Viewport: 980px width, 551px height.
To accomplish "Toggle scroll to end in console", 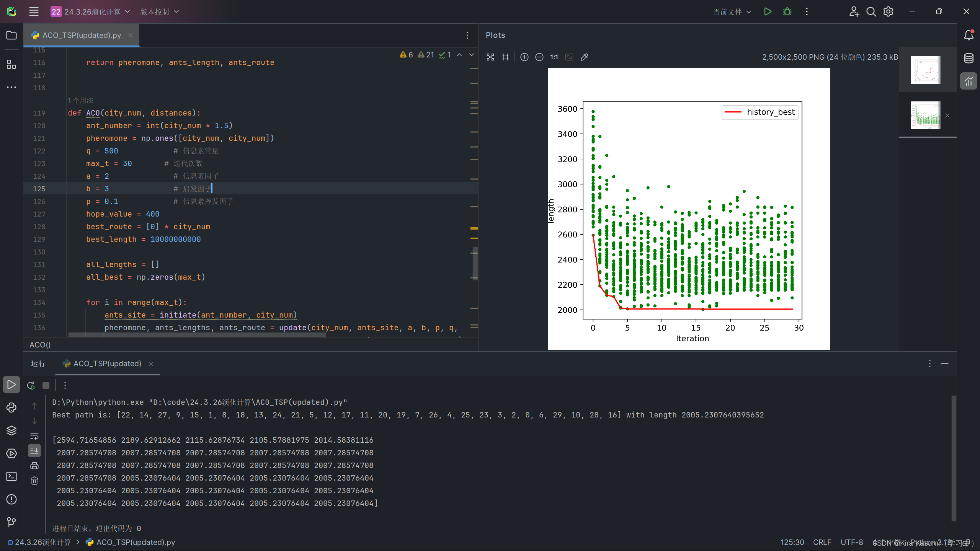I will (34, 451).
